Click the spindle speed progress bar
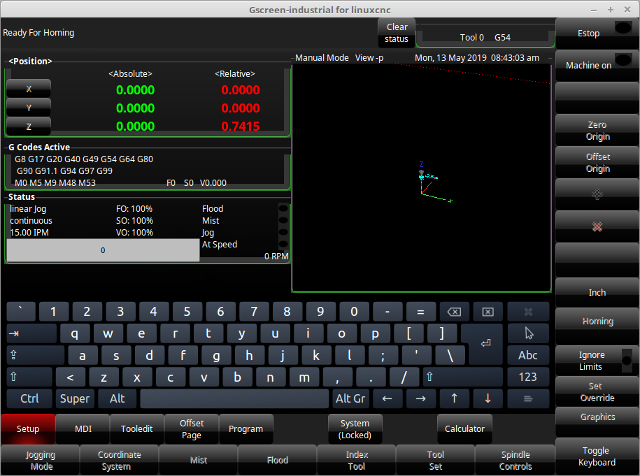This screenshot has width=640, height=476. click(102, 250)
